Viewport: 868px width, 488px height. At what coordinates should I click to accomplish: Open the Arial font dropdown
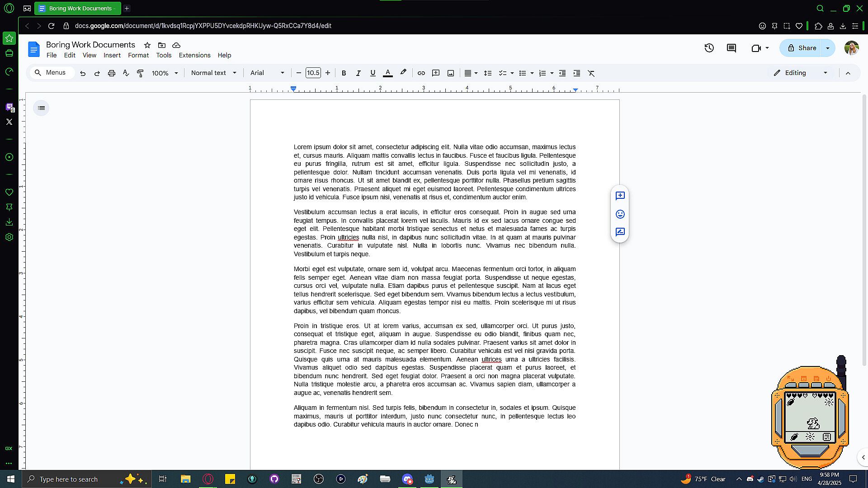click(267, 73)
